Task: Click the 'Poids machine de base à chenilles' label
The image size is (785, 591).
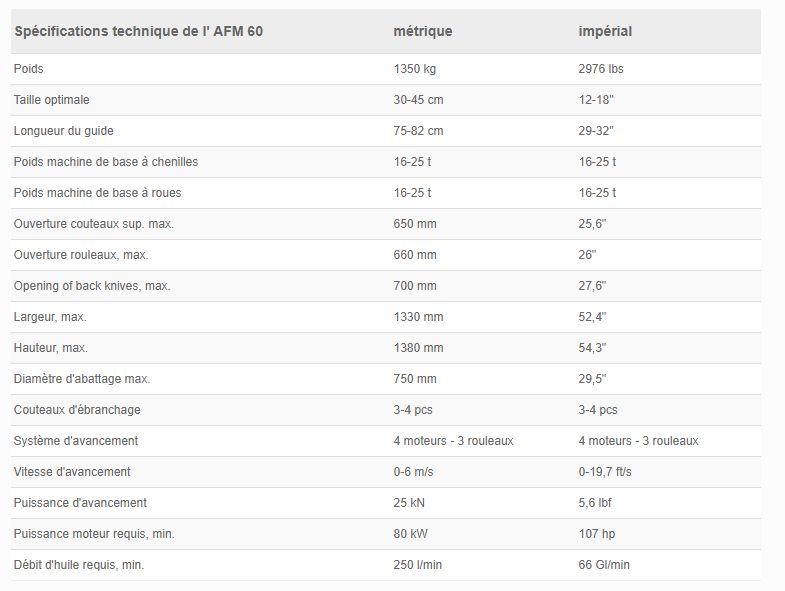Action: (x=105, y=162)
